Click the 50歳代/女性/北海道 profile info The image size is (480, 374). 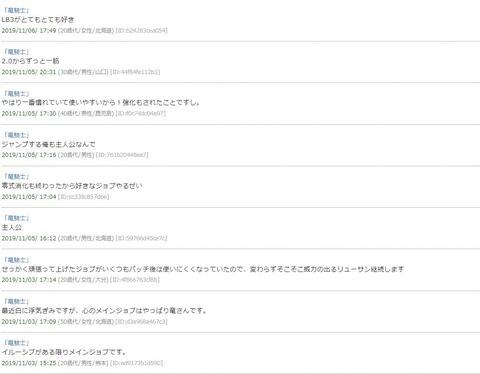click(x=86, y=322)
